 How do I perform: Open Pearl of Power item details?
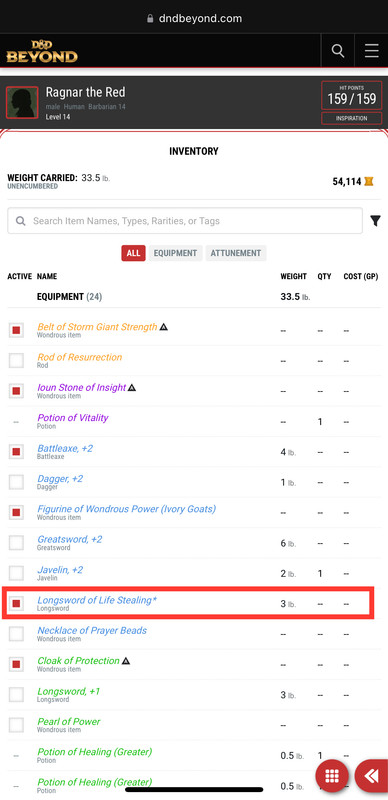(69, 721)
